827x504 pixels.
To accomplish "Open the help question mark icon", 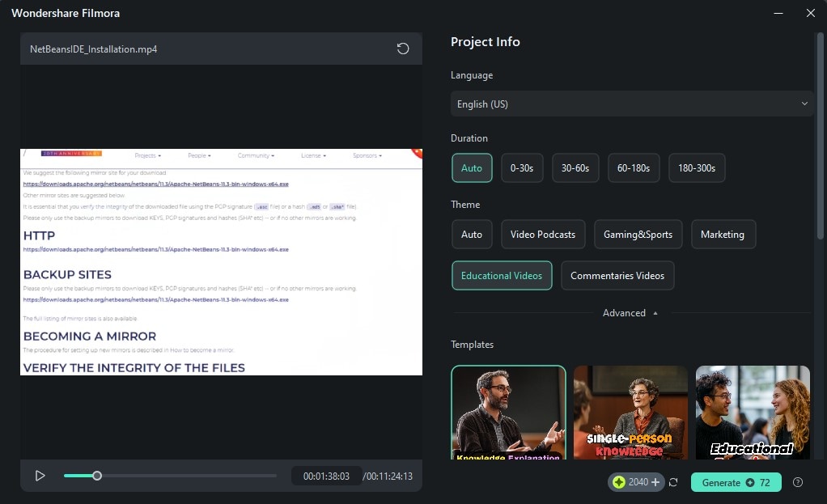I will 798,482.
